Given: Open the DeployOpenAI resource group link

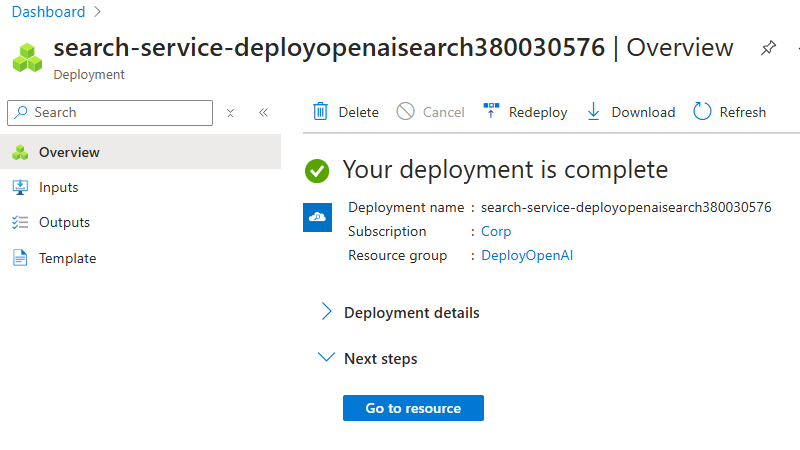Looking at the screenshot, I should coord(527,256).
